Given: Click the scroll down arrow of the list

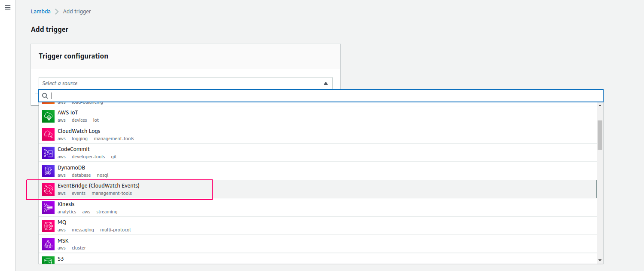Looking at the screenshot, I should click(600, 260).
